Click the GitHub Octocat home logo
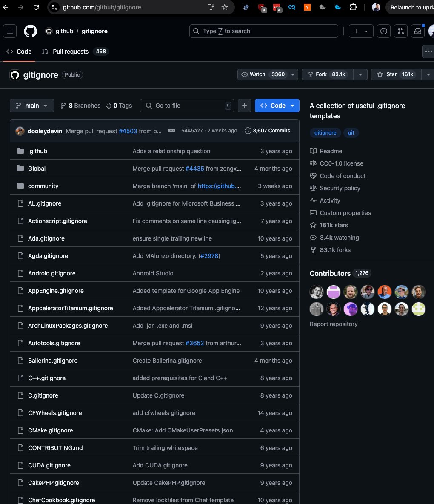Image resolution: width=434 pixels, height=504 pixels. tap(31, 31)
